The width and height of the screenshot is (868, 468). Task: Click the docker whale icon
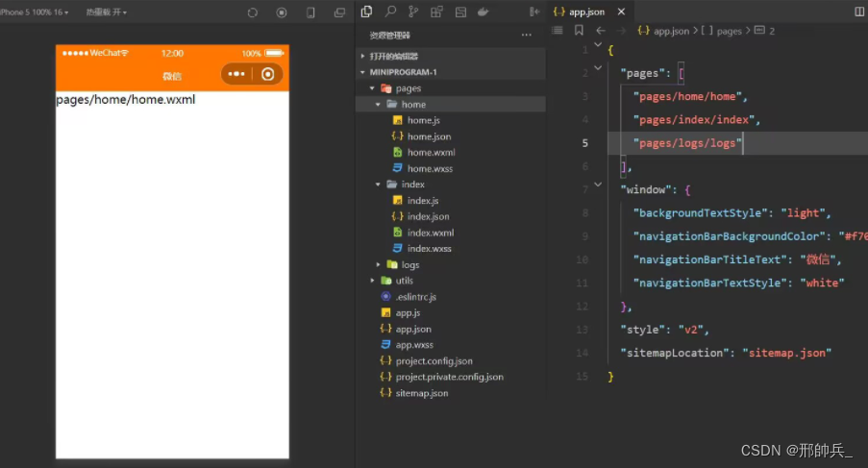pos(484,12)
